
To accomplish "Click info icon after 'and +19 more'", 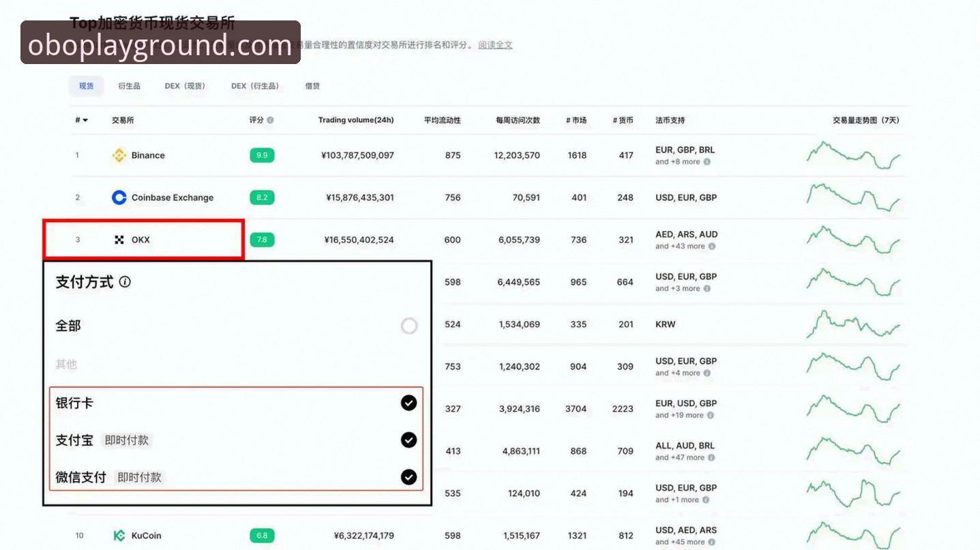I will pyautogui.click(x=710, y=416).
